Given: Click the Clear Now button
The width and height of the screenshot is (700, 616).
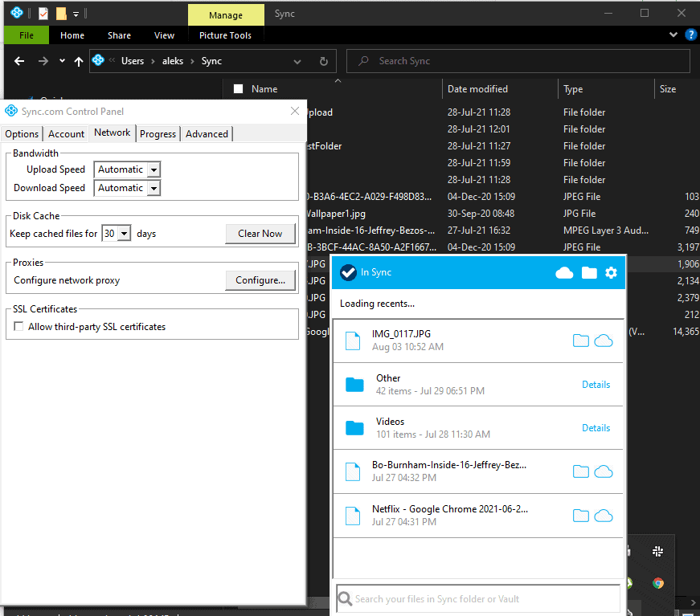Looking at the screenshot, I should pos(260,234).
